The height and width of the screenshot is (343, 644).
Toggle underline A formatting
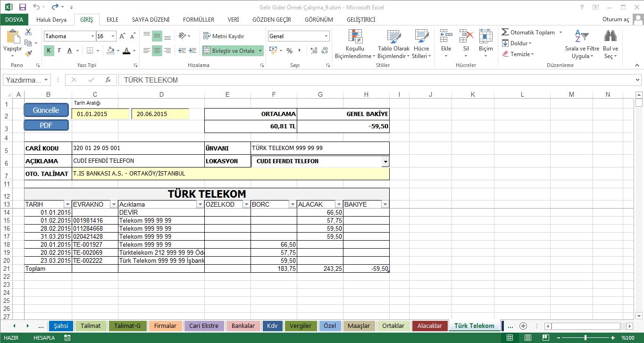[70, 50]
